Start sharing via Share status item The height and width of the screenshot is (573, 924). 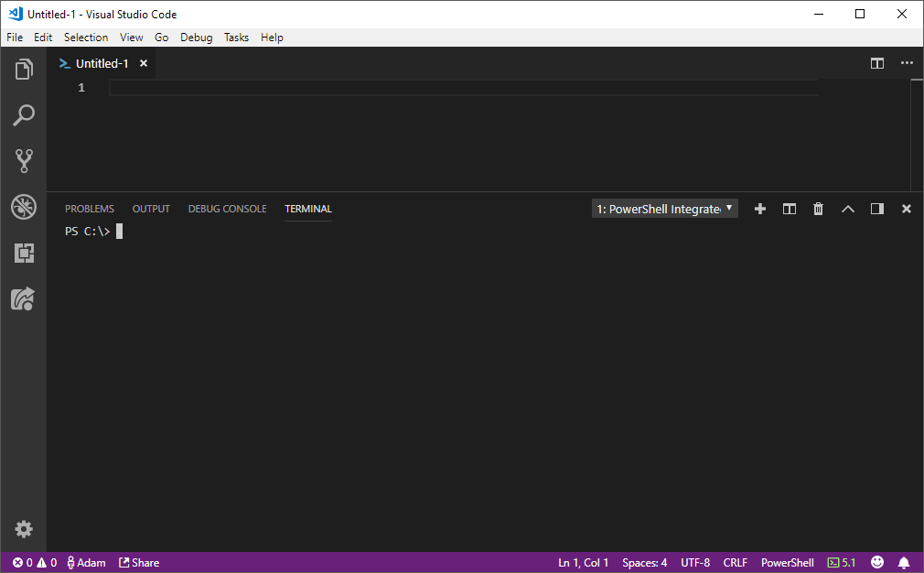[x=139, y=562]
